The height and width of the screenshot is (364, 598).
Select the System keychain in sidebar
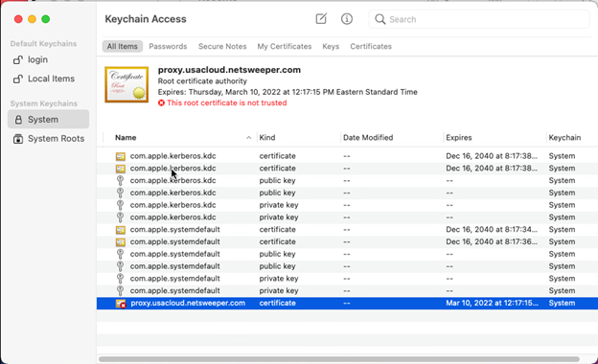coord(48,120)
